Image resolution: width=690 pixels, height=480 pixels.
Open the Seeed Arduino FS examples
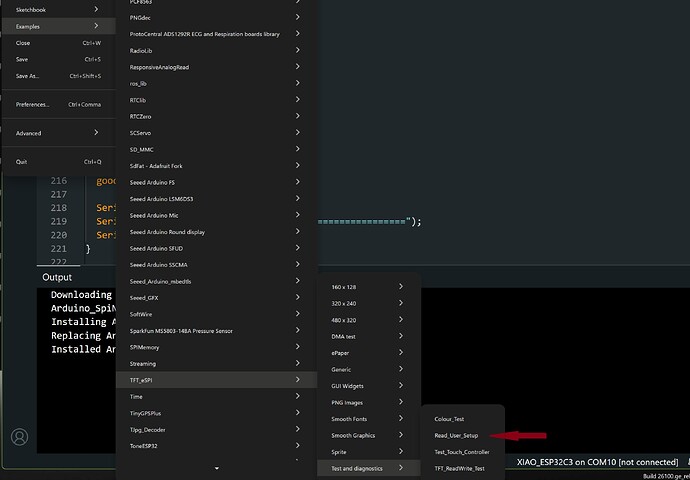(217, 182)
